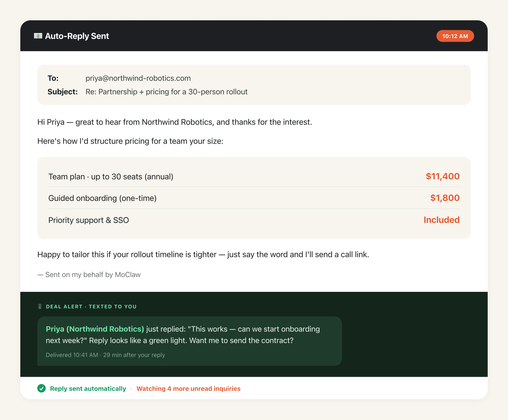
Task: Click the priya@northwind-robotics.com recipient address
Action: point(138,78)
